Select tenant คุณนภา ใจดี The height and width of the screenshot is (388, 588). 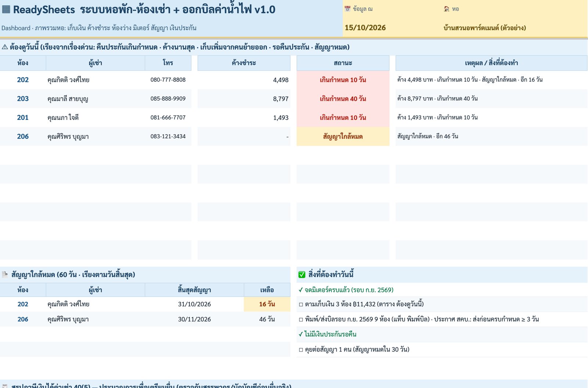63,118
